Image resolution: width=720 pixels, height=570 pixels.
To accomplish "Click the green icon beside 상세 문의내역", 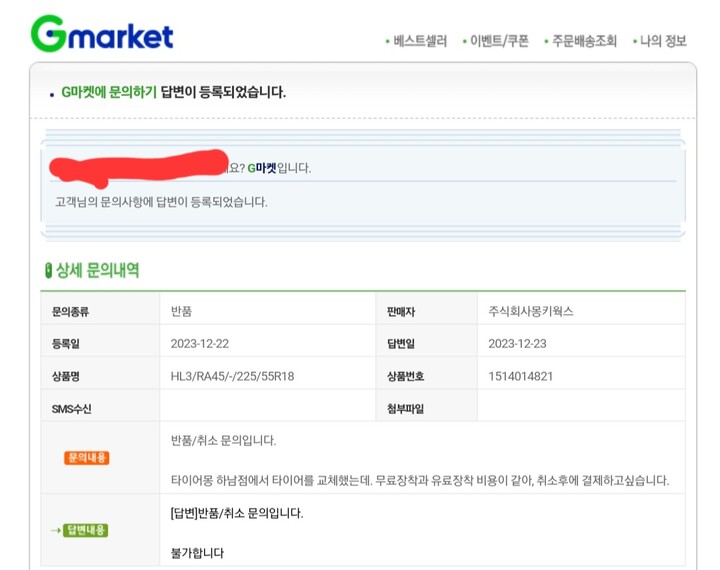I will pyautogui.click(x=48, y=271).
